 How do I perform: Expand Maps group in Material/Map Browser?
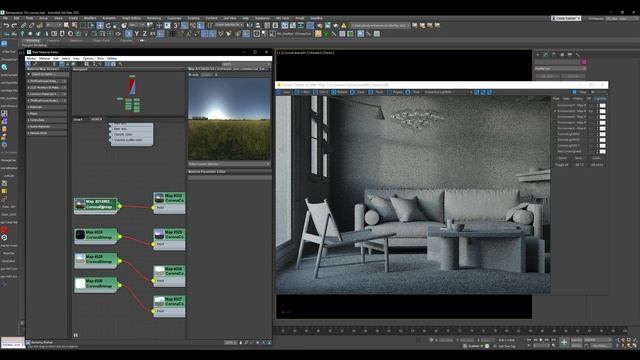(x=47, y=113)
